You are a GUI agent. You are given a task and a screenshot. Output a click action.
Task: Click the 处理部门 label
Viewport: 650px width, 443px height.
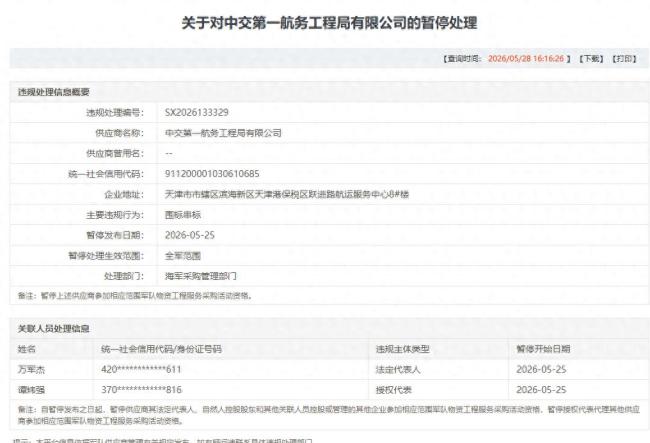[124, 276]
